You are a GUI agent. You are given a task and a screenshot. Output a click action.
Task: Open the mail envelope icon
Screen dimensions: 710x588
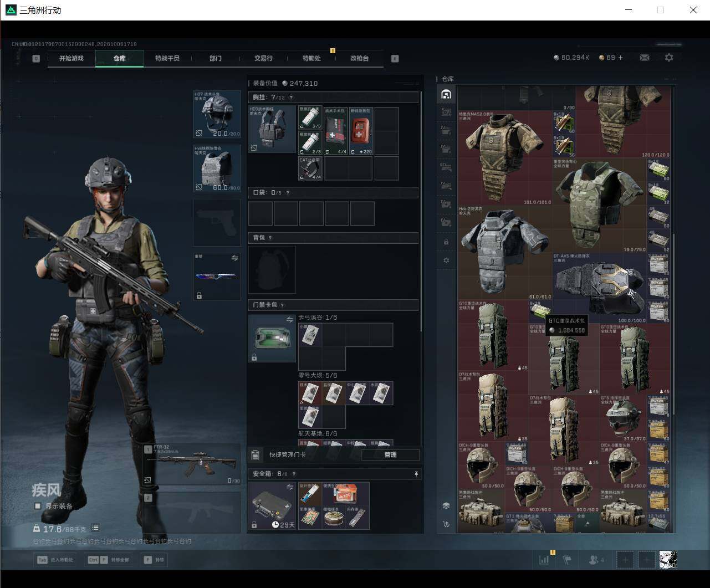[644, 58]
